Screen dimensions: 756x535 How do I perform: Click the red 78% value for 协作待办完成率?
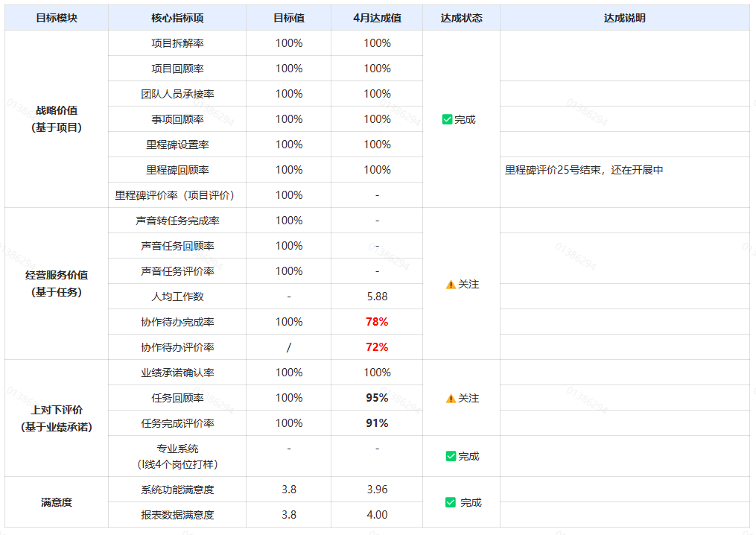coord(376,321)
